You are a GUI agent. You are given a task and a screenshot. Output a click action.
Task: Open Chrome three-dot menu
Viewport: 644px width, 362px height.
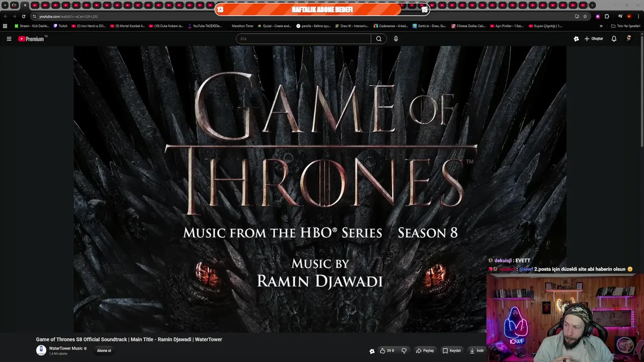[x=638, y=17]
